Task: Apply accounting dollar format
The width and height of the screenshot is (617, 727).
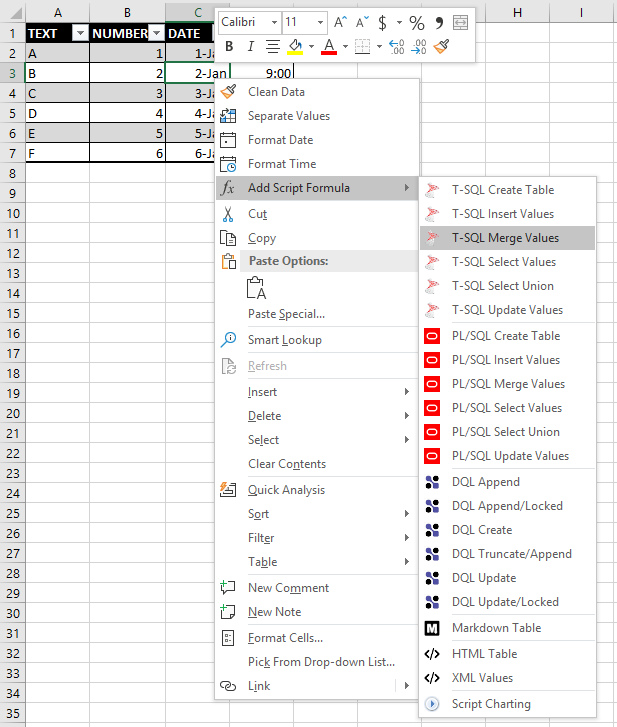Action: click(382, 22)
